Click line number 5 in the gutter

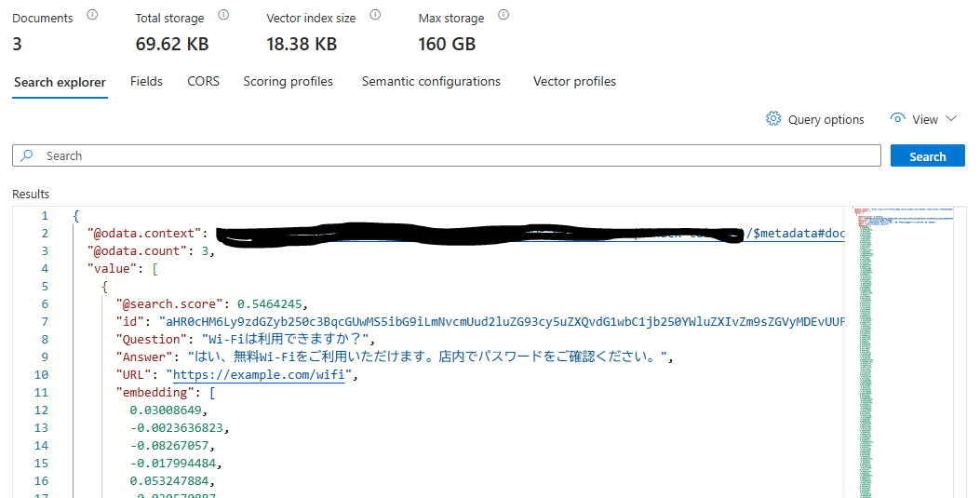(x=45, y=287)
